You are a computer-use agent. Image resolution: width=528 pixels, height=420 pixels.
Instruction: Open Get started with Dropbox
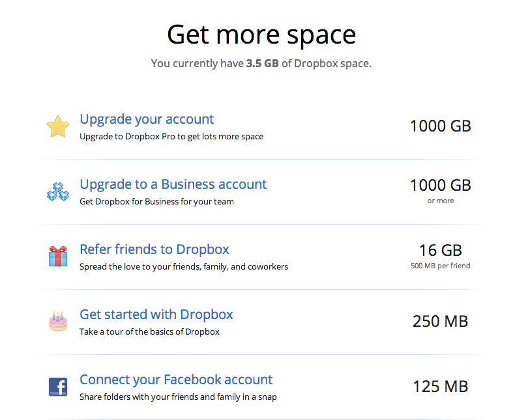(x=156, y=315)
